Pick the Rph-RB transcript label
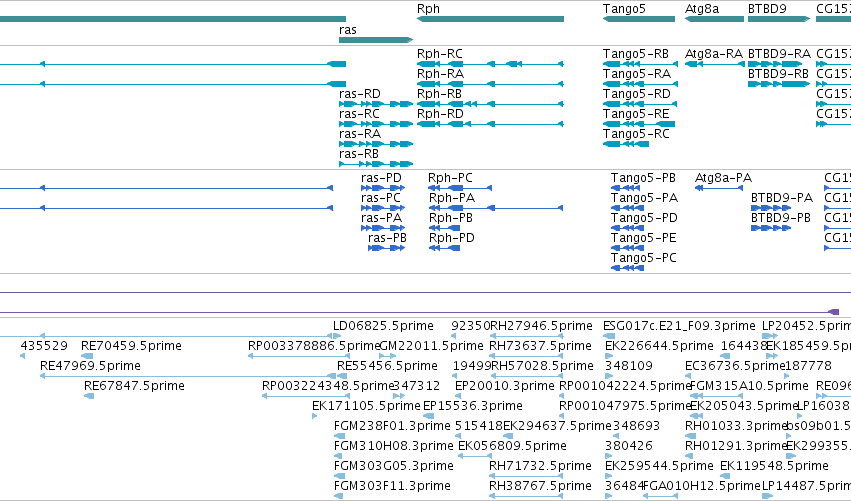The height and width of the screenshot is (501, 851). (439, 94)
